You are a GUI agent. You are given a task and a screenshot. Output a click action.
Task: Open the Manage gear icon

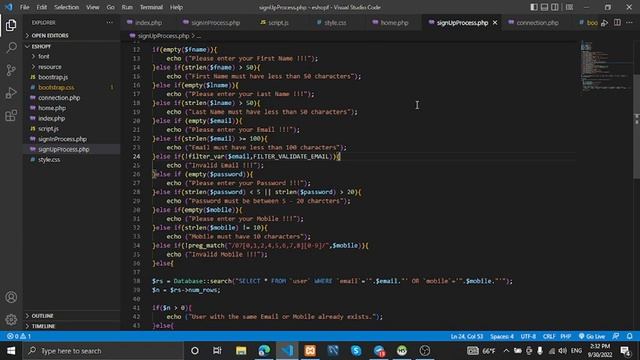(x=11, y=319)
